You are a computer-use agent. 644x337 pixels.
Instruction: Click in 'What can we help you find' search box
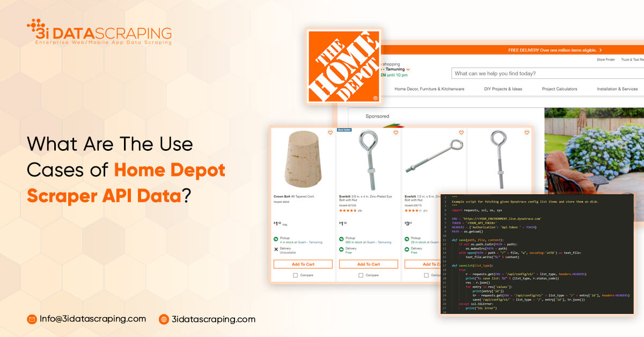tap(546, 74)
